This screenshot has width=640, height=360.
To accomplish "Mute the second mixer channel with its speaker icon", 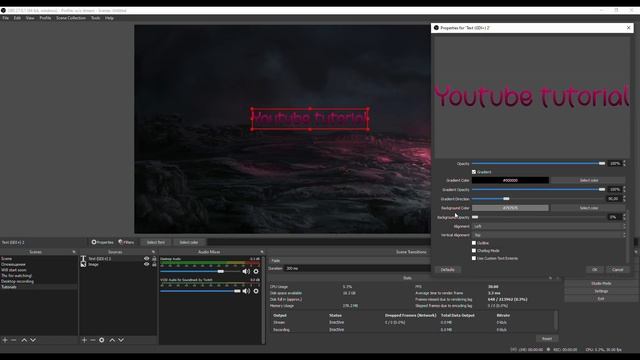I will pyautogui.click(x=246, y=291).
